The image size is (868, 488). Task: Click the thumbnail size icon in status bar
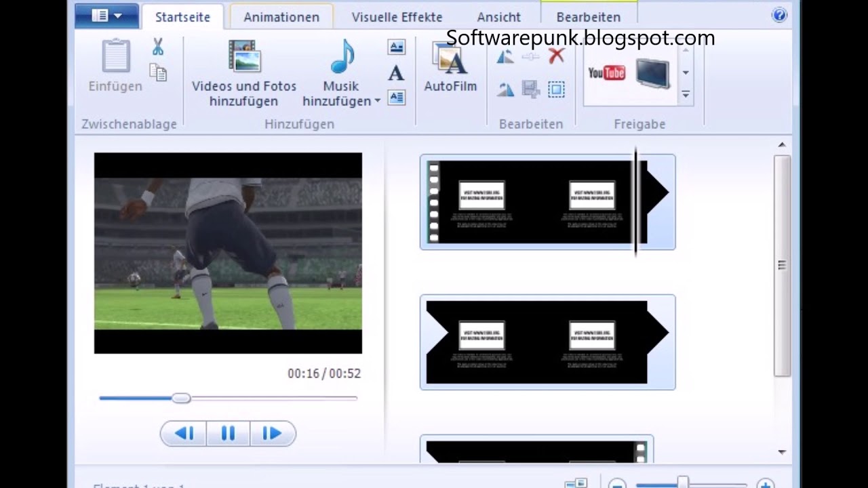click(x=576, y=483)
